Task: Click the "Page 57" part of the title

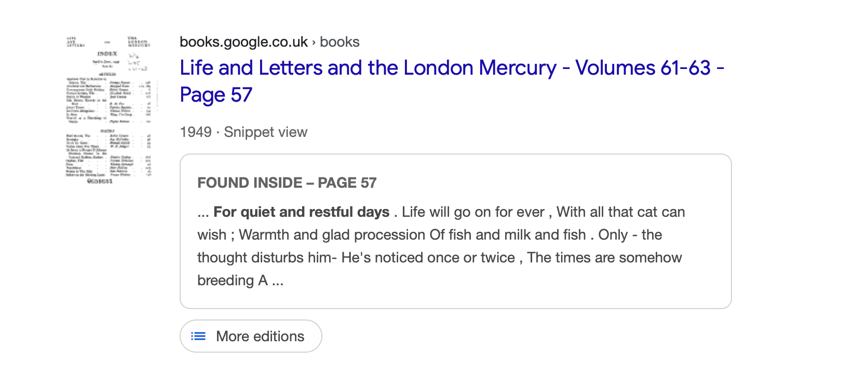Action: pyautogui.click(x=216, y=95)
